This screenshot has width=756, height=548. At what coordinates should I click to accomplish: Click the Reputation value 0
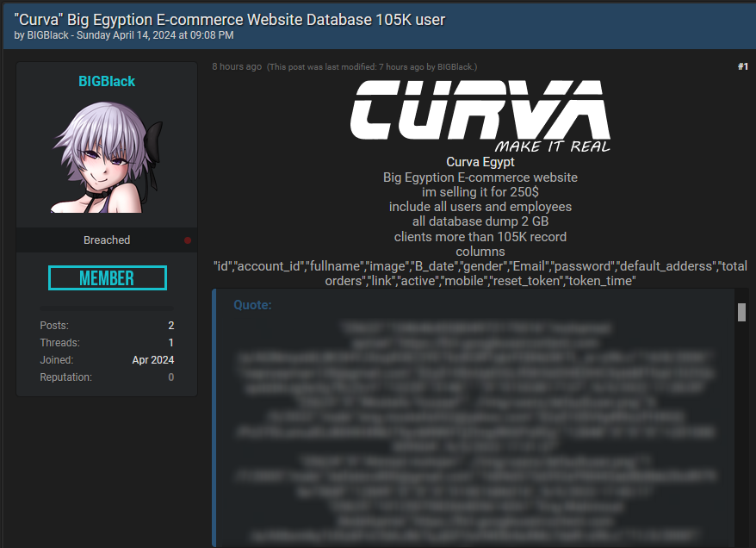click(x=171, y=377)
